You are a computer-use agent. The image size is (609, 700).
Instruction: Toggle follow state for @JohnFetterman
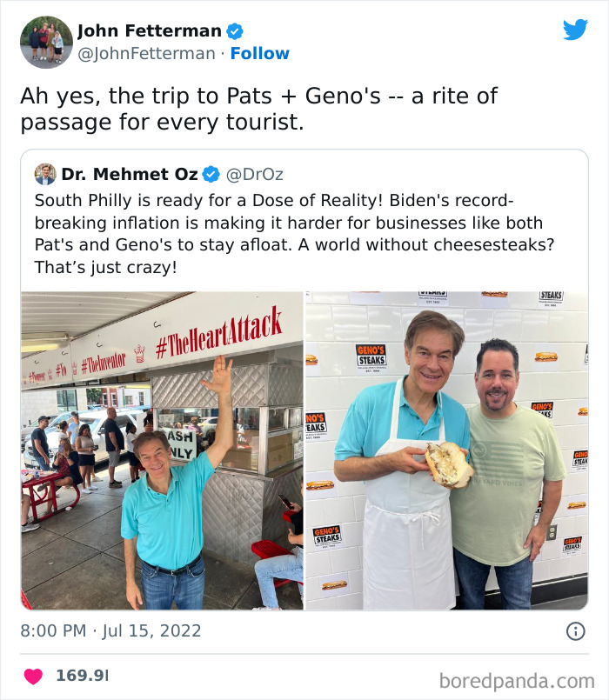click(x=259, y=54)
